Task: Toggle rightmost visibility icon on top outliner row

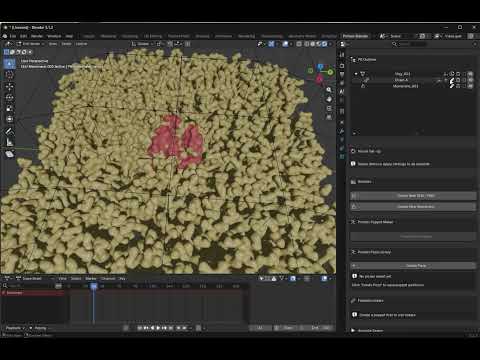Action: coord(470,74)
